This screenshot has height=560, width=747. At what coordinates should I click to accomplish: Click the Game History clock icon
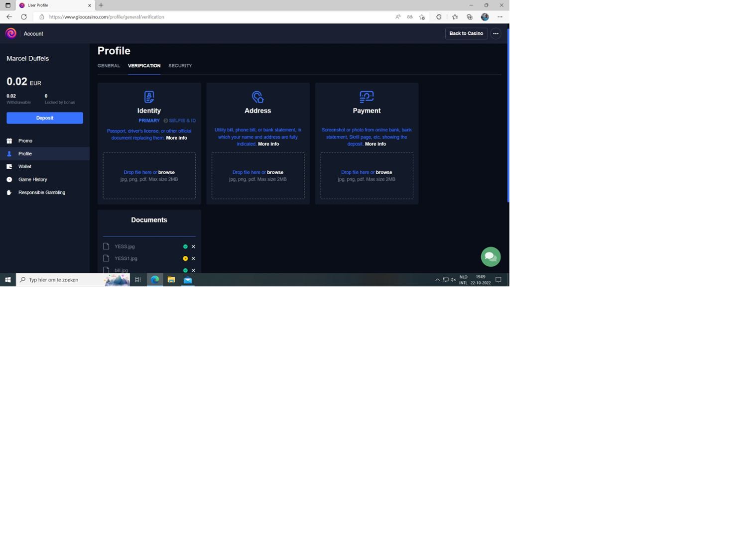9,180
